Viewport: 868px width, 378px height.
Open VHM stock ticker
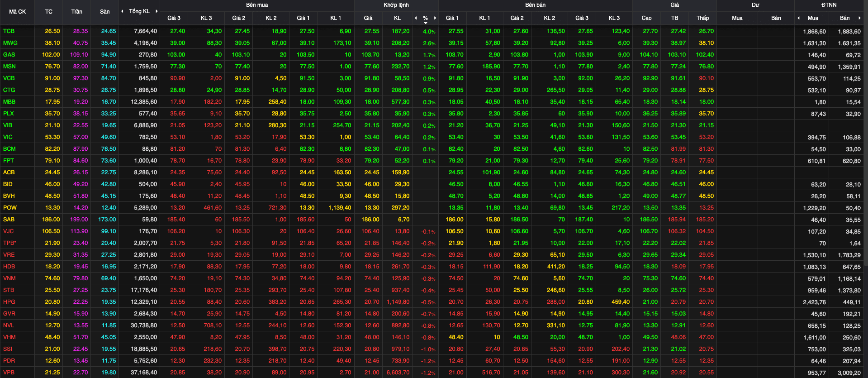(x=9, y=337)
